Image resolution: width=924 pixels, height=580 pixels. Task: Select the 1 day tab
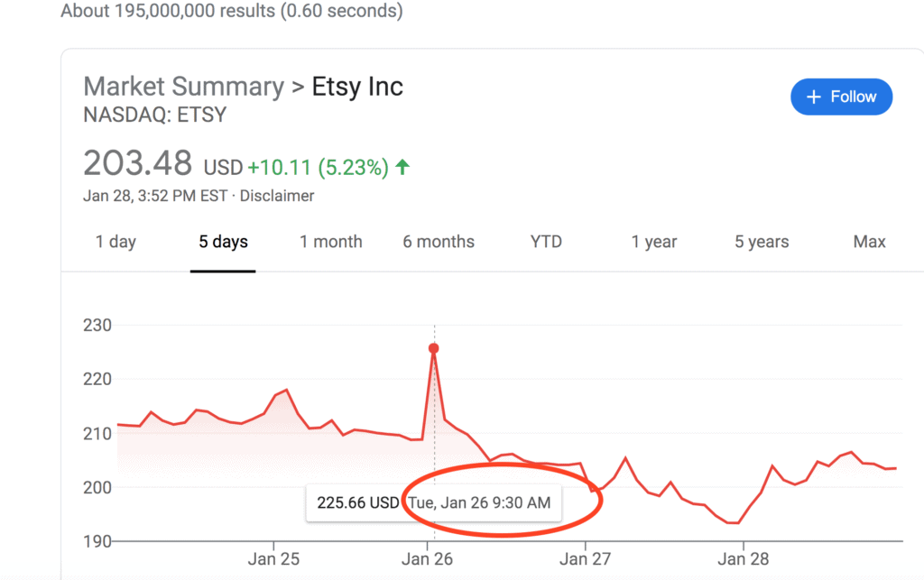(x=115, y=242)
